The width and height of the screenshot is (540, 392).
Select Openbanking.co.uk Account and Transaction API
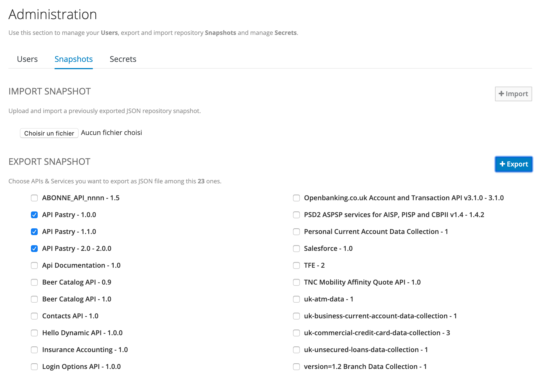(296, 198)
